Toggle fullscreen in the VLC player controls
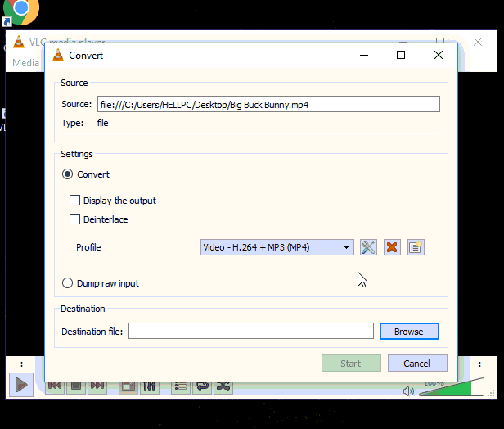 (128, 386)
